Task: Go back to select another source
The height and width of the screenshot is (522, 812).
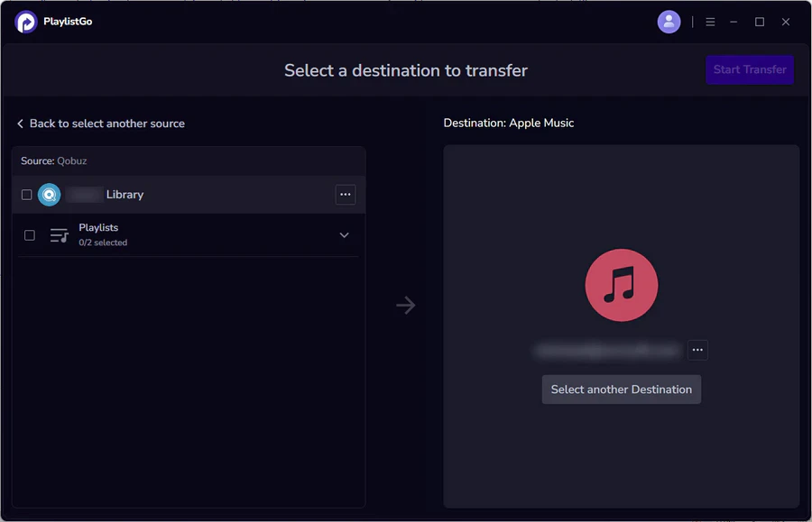Action: pyautogui.click(x=101, y=124)
